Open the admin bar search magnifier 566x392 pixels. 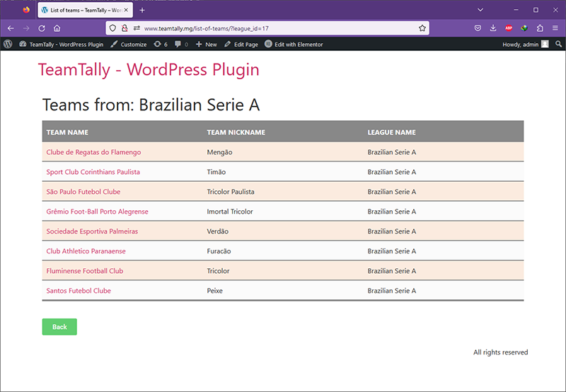point(558,44)
